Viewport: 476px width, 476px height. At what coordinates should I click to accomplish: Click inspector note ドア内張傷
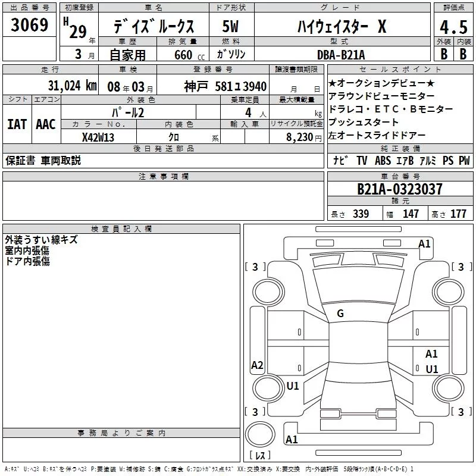(27, 261)
